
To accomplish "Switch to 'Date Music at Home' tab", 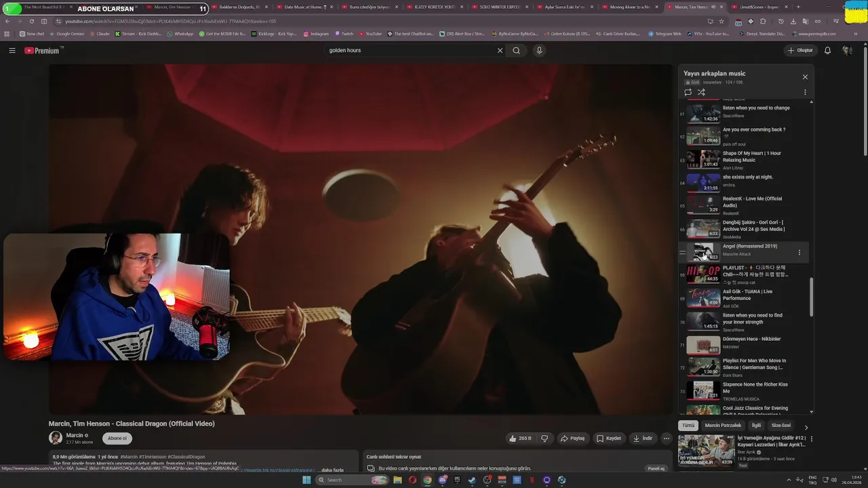I will tap(305, 7).
